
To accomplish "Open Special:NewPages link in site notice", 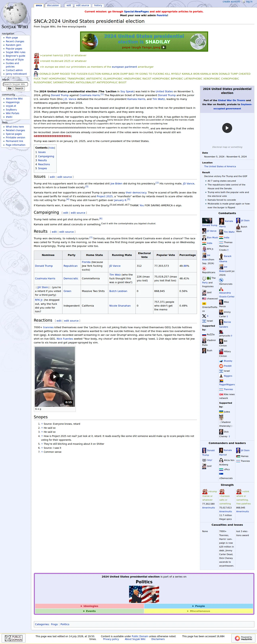I will click(136, 11).
